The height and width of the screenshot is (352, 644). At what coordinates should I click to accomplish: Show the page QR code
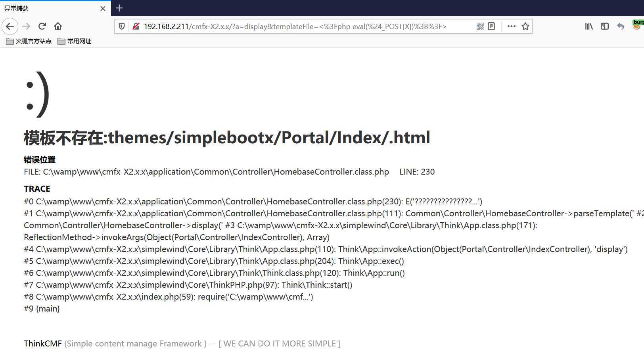coord(480,27)
